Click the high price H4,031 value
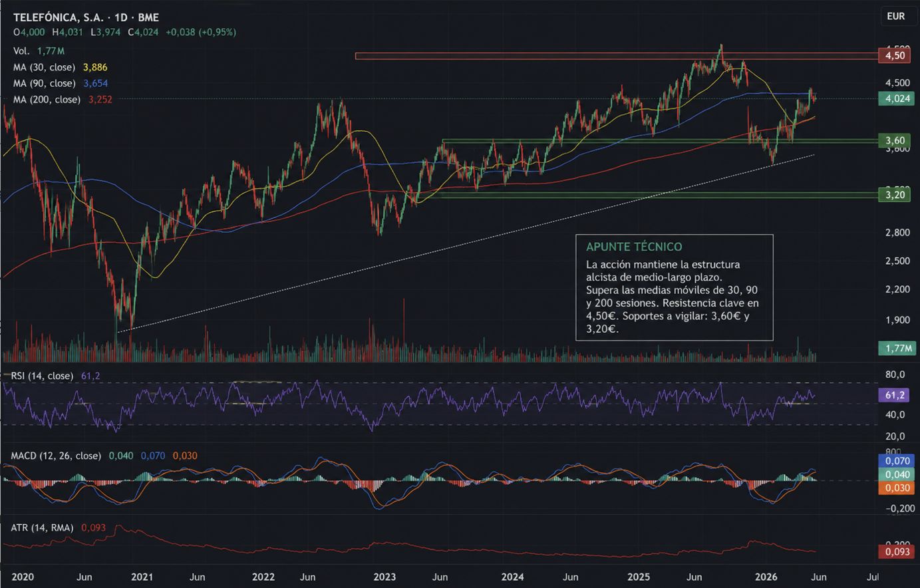The width and height of the screenshot is (920, 588). pos(67,32)
